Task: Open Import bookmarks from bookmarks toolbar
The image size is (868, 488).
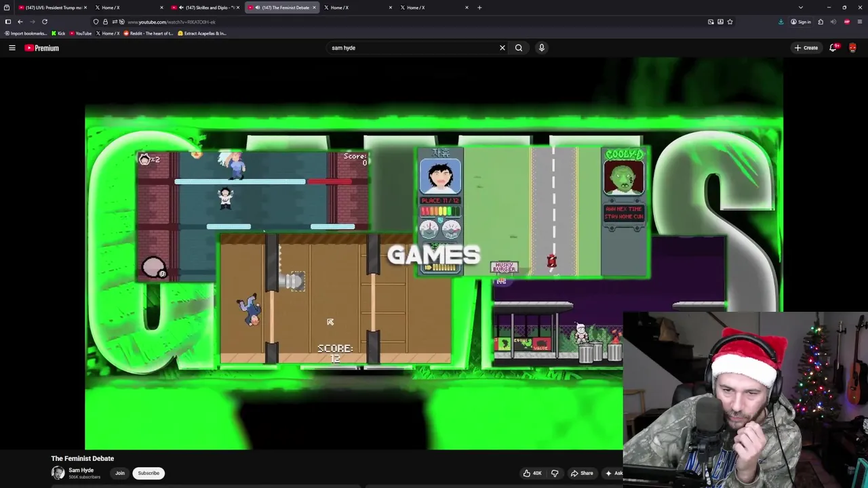Action: click(26, 33)
